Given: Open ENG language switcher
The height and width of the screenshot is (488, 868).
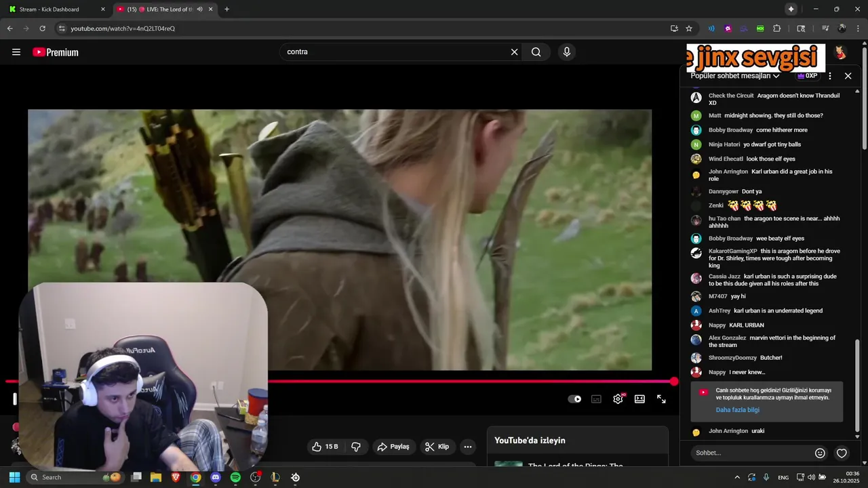Looking at the screenshot, I should tap(783, 477).
